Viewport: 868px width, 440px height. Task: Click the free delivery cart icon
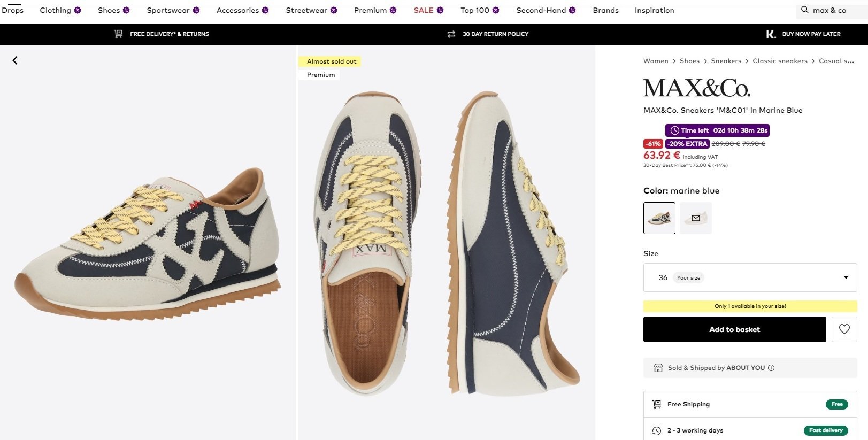click(118, 34)
